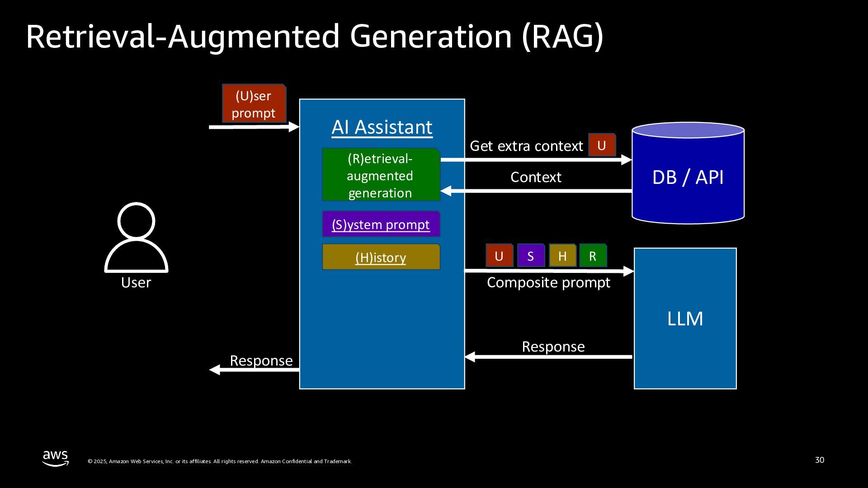Click the green R tag in composite prompt
This screenshot has height=488, width=868.
click(x=593, y=256)
